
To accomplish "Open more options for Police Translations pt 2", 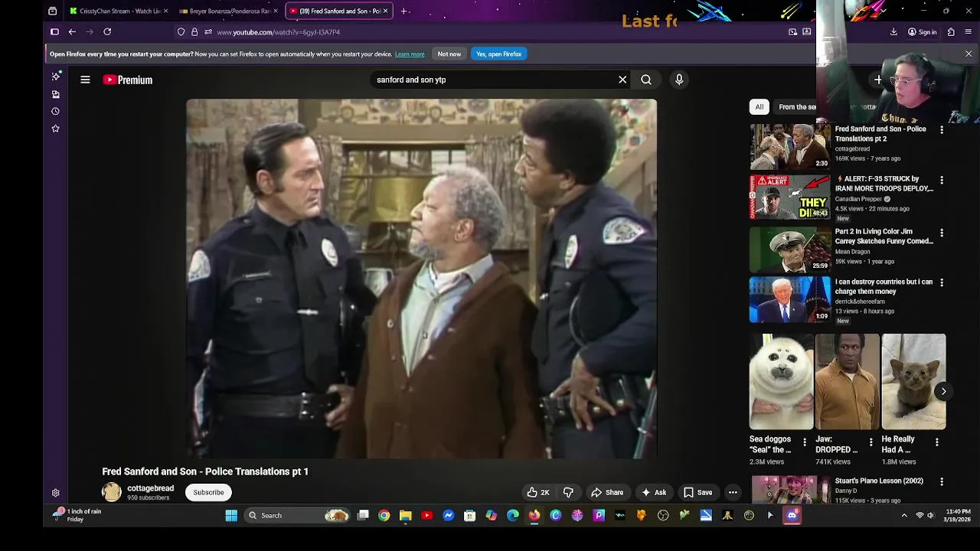I will click(942, 130).
